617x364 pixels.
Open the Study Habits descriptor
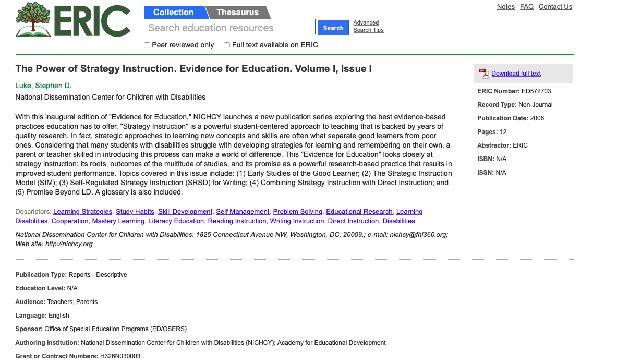135,212
